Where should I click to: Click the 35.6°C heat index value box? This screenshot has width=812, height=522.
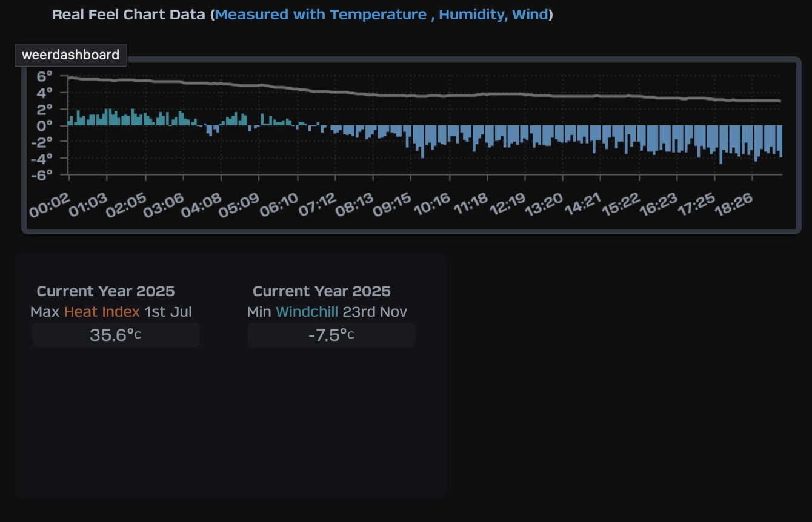pos(116,335)
